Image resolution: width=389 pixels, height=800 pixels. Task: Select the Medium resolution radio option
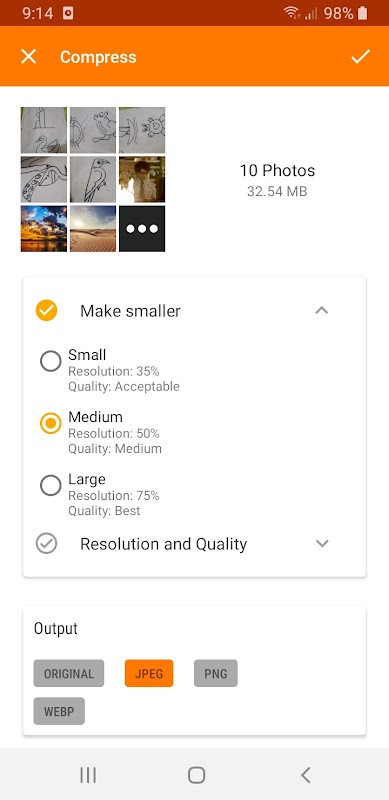pyautogui.click(x=51, y=423)
